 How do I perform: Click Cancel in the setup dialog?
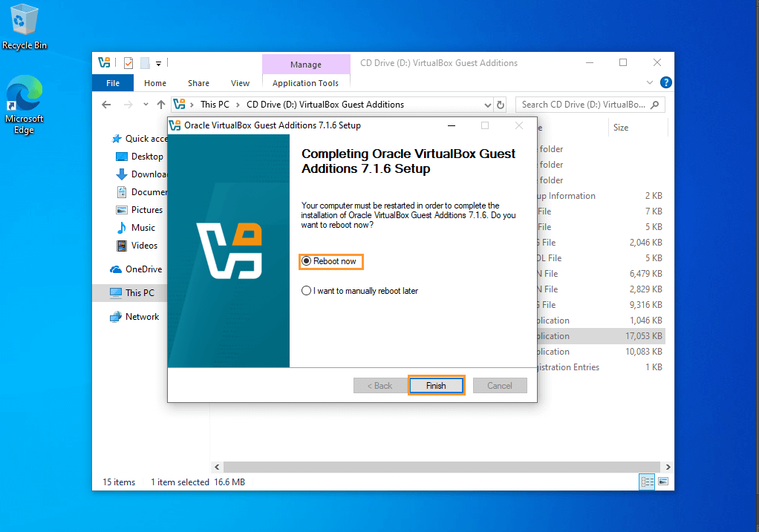(500, 385)
